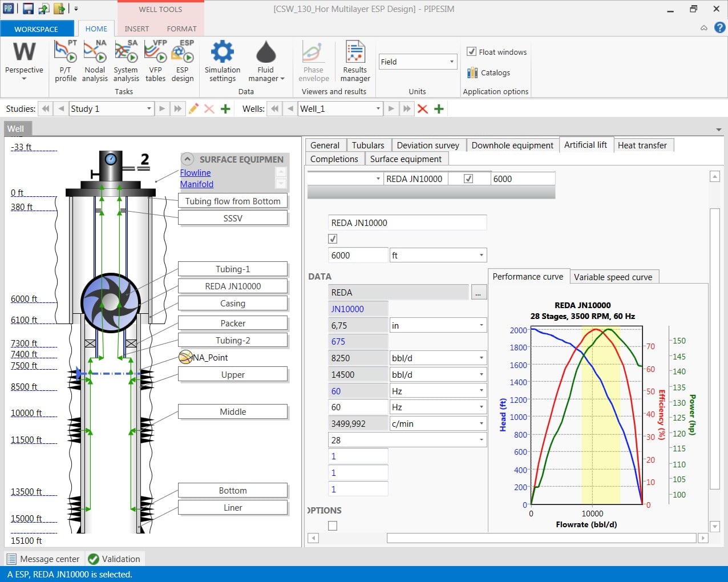
Task: Open the Deviation survey tab
Action: [428, 145]
